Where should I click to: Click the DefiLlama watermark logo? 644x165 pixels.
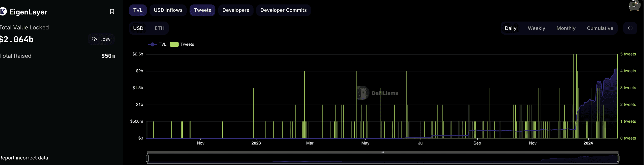pyautogui.click(x=363, y=93)
